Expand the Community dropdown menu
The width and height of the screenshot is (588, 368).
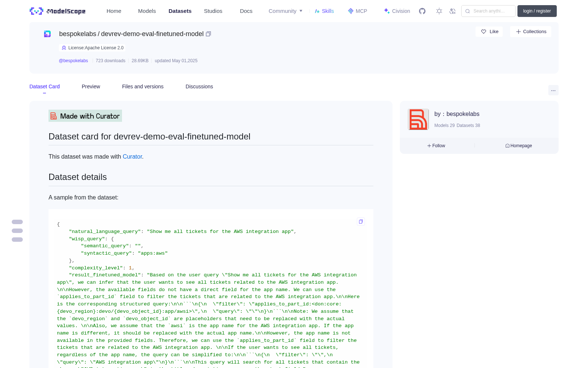(x=286, y=11)
